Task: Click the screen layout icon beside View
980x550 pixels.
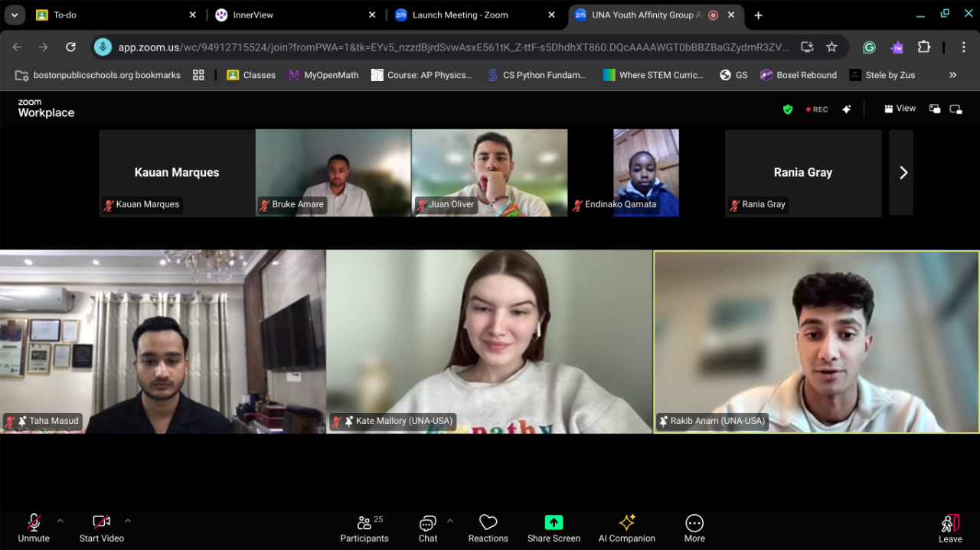Action: coord(934,109)
